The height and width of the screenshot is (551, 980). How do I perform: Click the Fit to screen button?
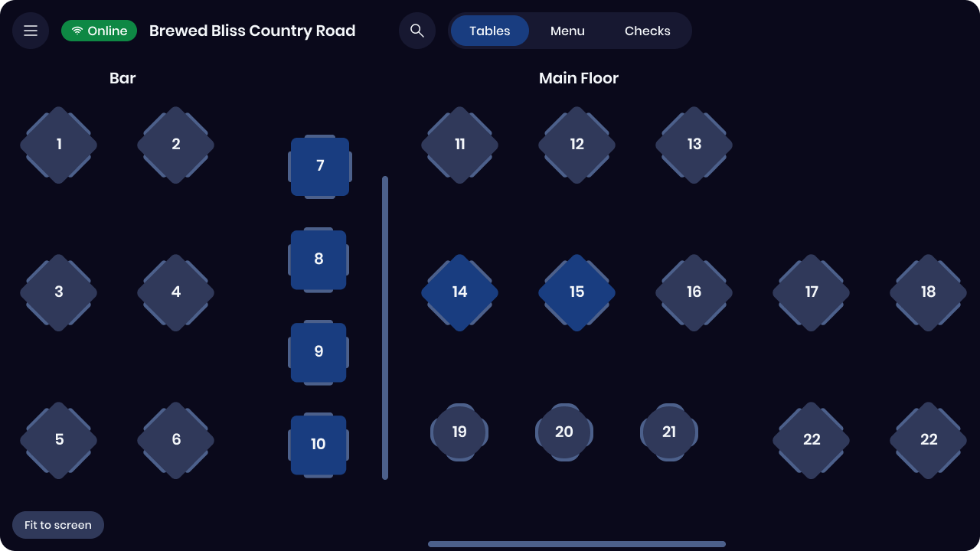58,525
